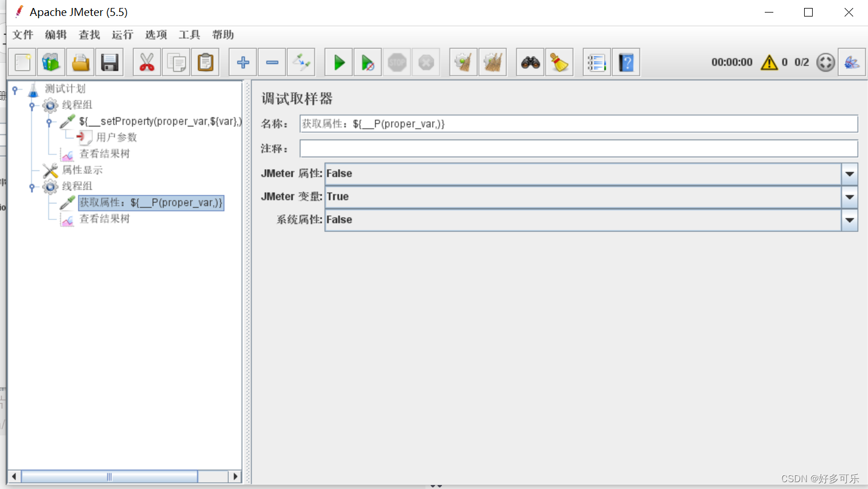
Task: Save the test plan with floppy icon
Action: [109, 62]
